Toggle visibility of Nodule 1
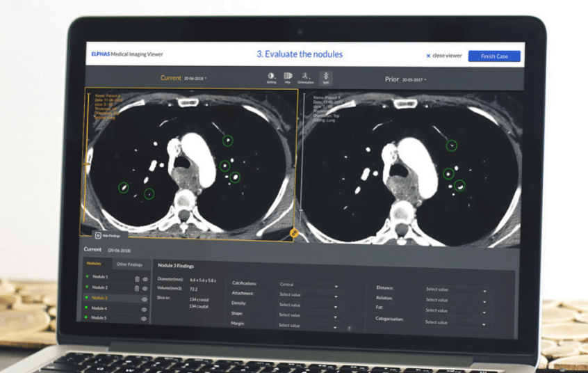 point(145,279)
